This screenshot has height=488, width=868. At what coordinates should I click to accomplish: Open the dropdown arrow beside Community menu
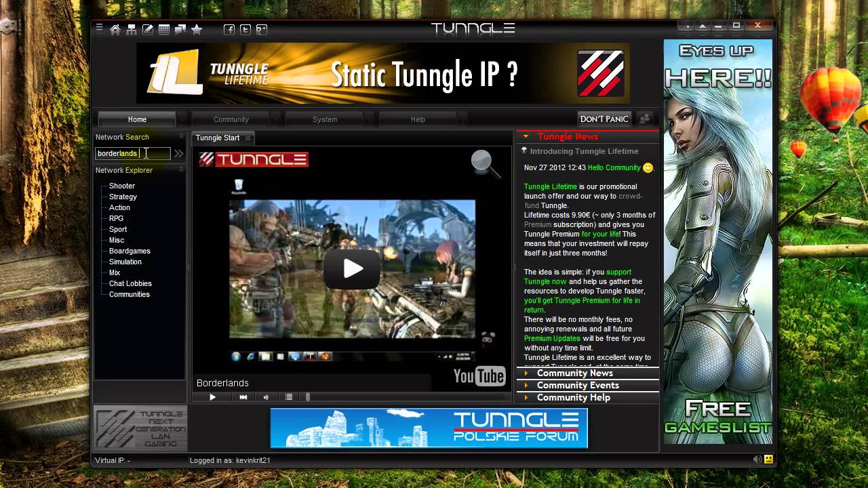coord(275,119)
